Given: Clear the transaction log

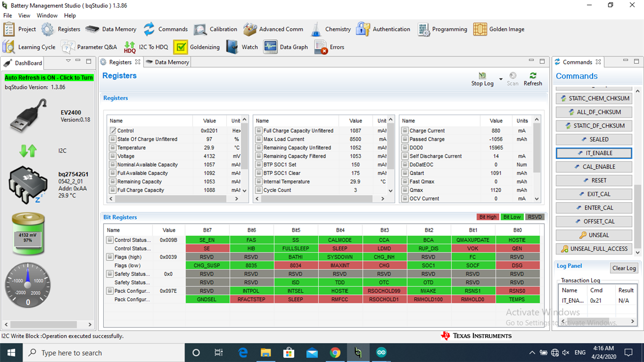Looking at the screenshot, I should click(x=624, y=268).
